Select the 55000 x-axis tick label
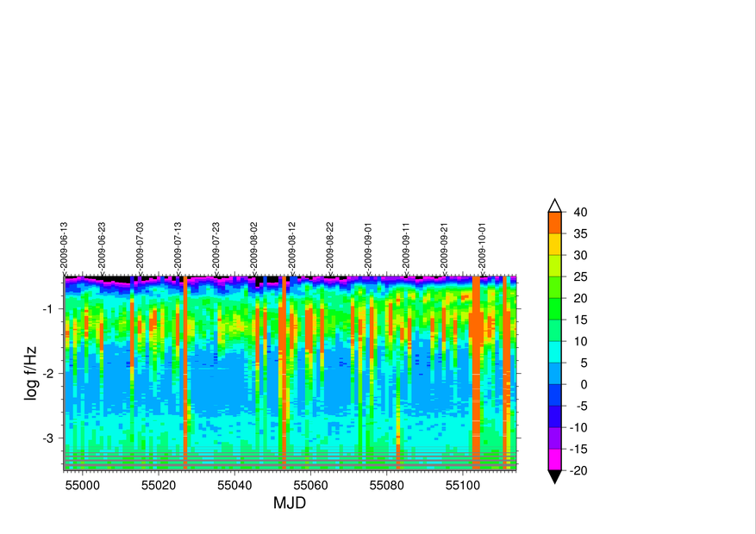756x534 pixels. pyautogui.click(x=82, y=485)
